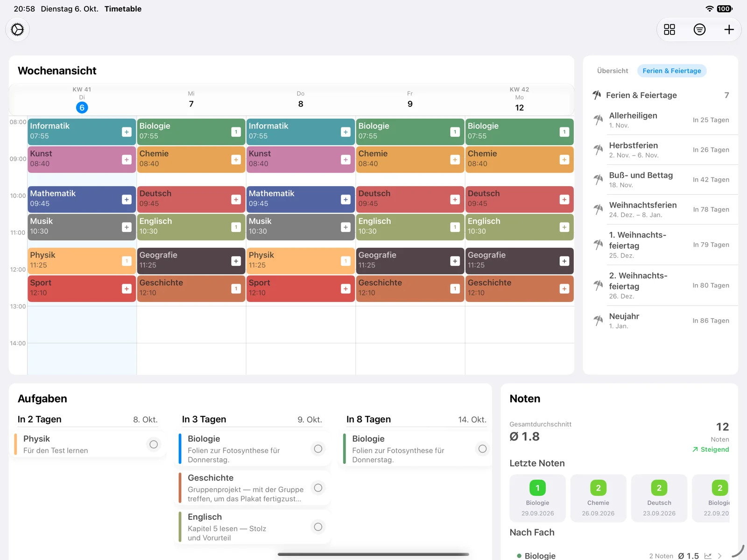Switch to the Übersicht tab
The image size is (747, 560).
tap(613, 71)
